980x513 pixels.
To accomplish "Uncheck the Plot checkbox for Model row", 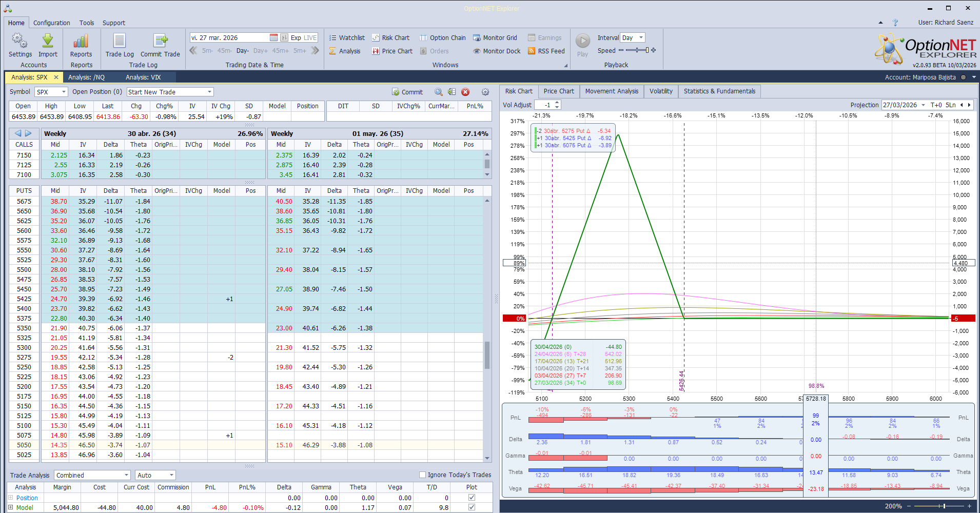I will coord(471,507).
